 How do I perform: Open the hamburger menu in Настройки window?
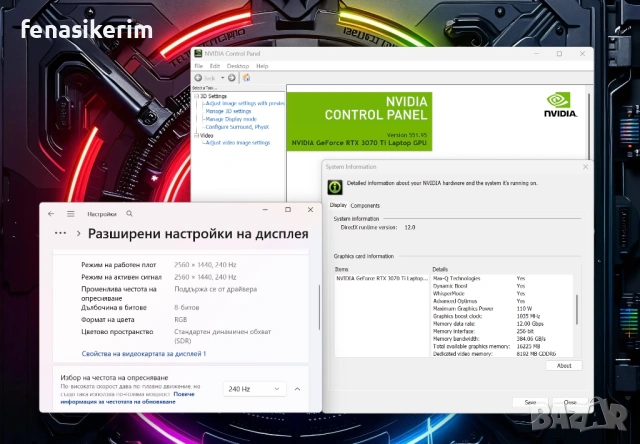(x=71, y=214)
